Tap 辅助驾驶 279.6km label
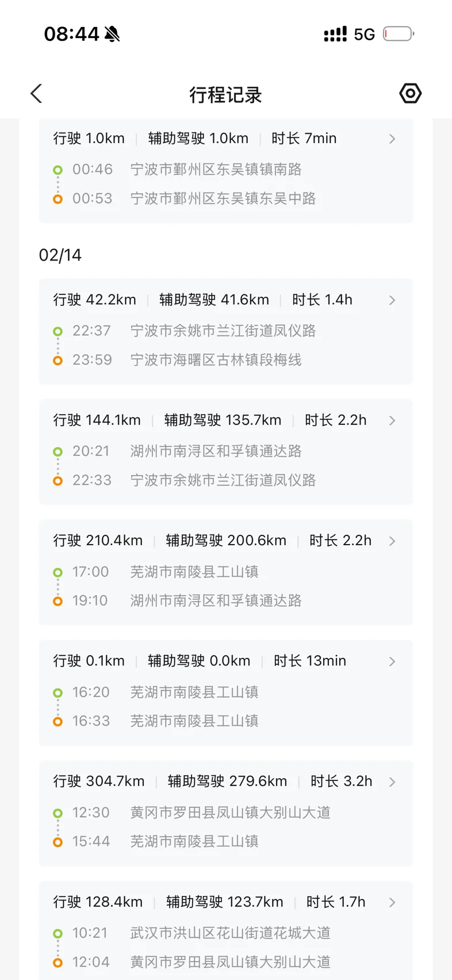 coord(227,782)
